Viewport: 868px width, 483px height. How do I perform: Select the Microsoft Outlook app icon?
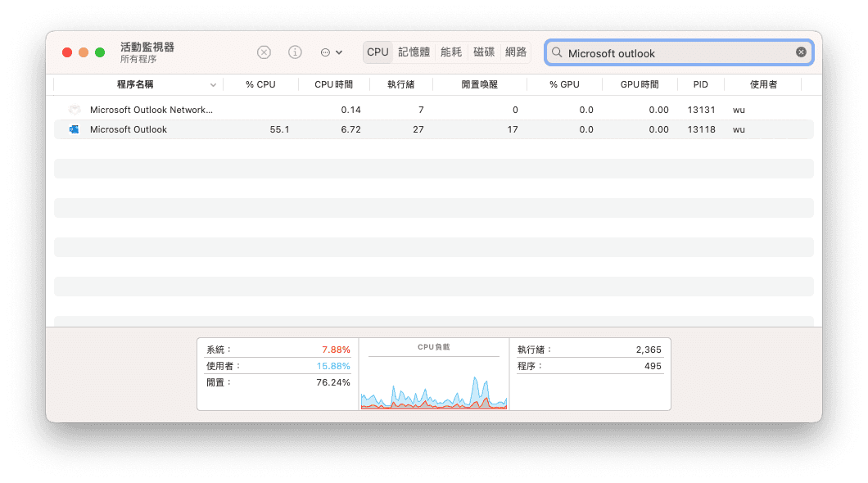75,129
